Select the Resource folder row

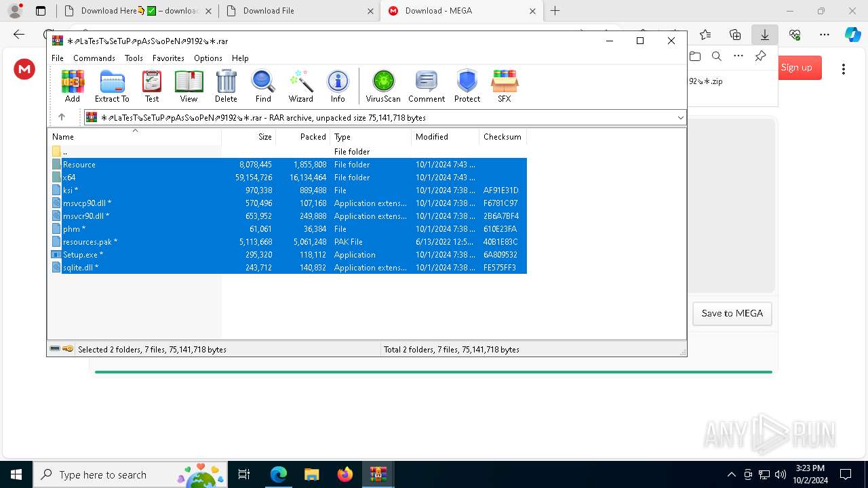coord(288,165)
